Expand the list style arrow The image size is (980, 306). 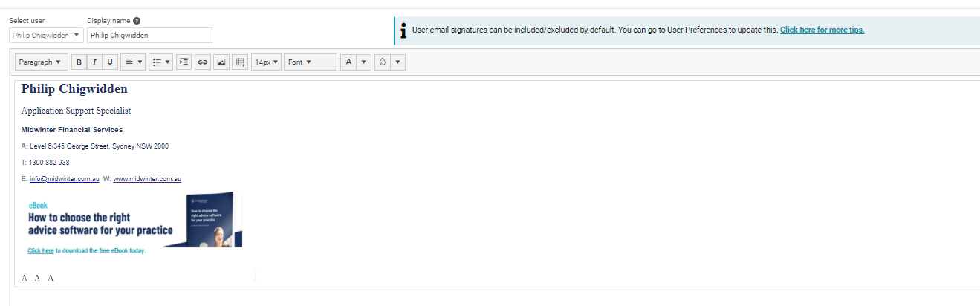[168, 62]
